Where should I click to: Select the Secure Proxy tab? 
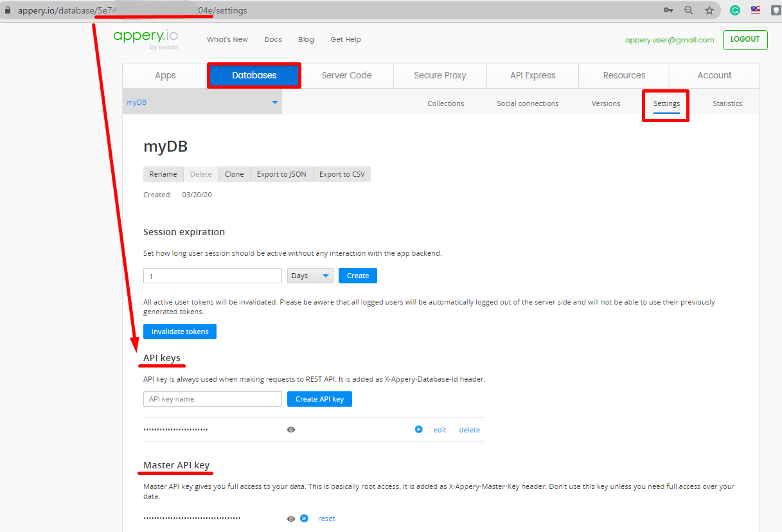(x=440, y=75)
